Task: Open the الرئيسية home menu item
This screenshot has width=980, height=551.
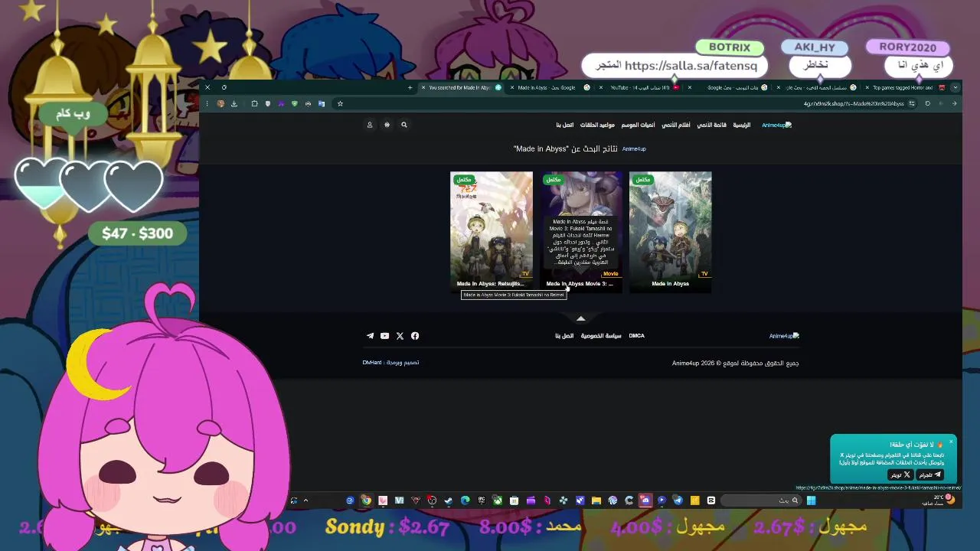Action: (742, 125)
